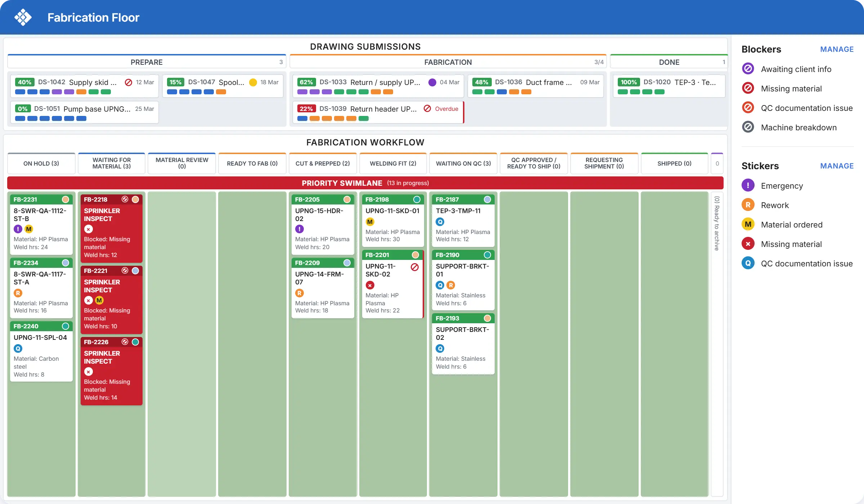Click the Material ordered sticker icon in panel
864x504 pixels.
tap(748, 224)
